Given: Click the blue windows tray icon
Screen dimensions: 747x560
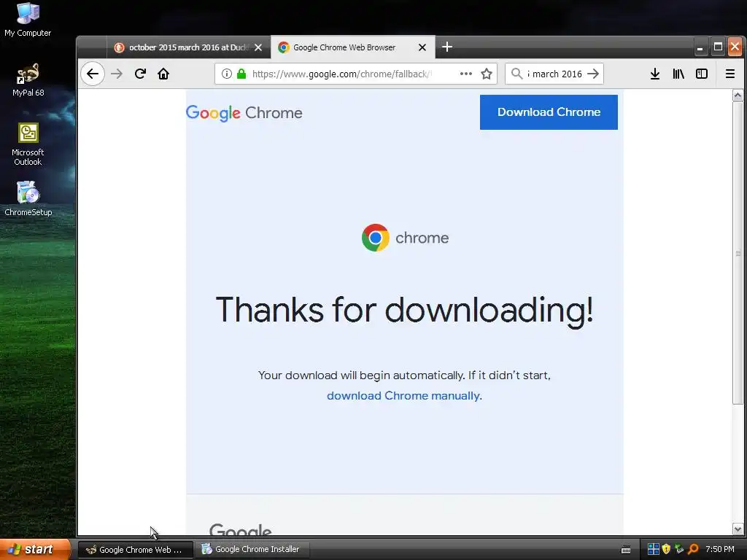Looking at the screenshot, I should coord(653,550).
